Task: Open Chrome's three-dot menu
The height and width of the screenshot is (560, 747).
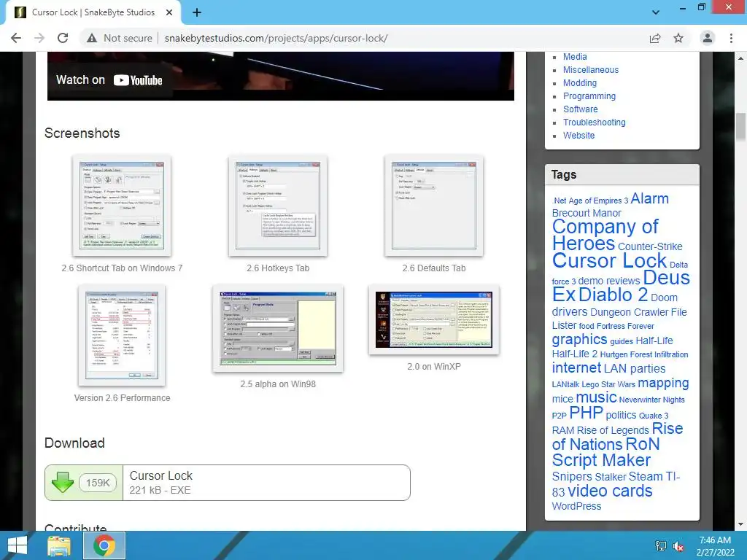Action: [x=731, y=38]
